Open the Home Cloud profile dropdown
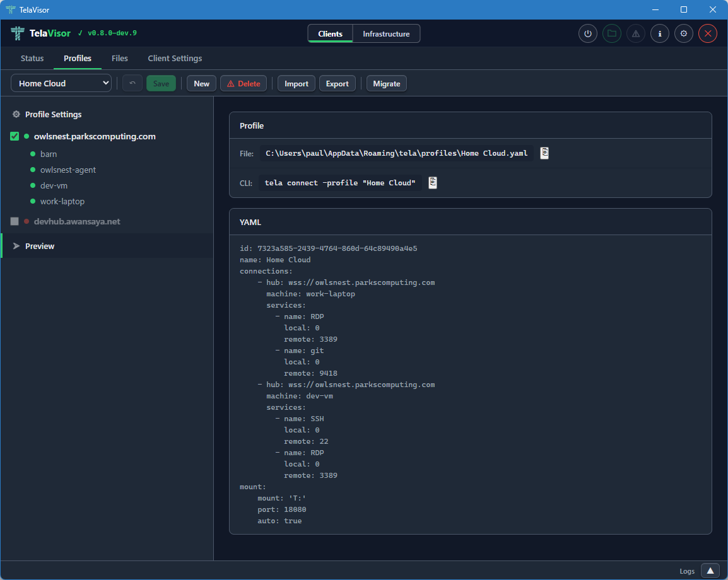The width and height of the screenshot is (728, 580). [61, 83]
